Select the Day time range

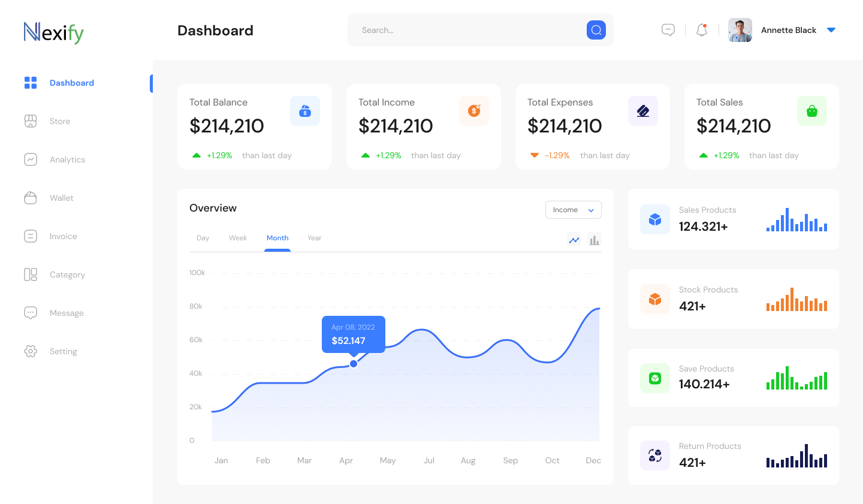coord(203,238)
